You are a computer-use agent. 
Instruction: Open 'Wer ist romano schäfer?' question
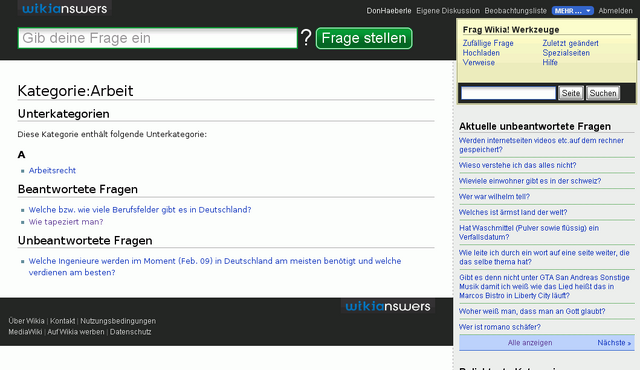tap(500, 327)
